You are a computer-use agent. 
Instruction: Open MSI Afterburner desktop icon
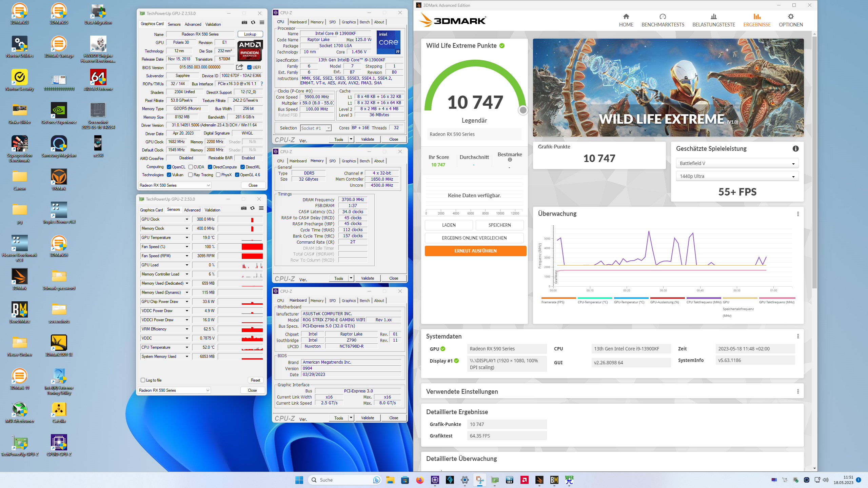(20, 412)
